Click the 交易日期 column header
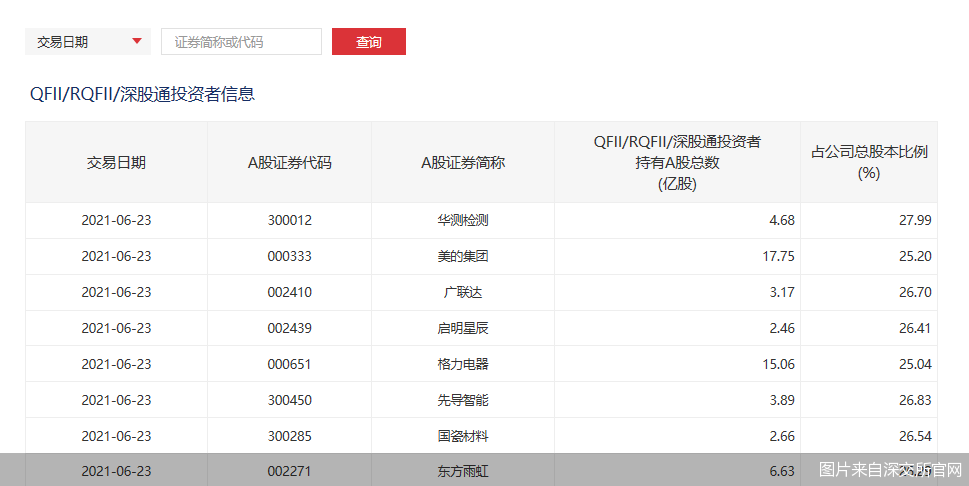 [116, 163]
